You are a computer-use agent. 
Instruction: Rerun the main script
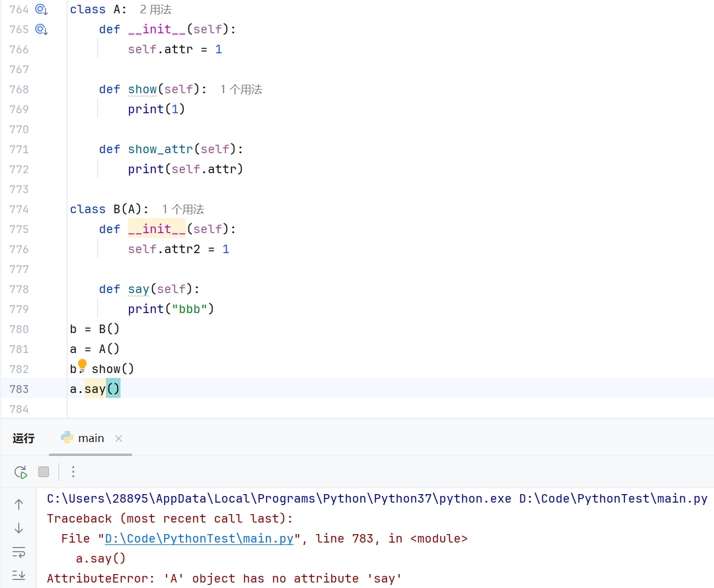[21, 472]
